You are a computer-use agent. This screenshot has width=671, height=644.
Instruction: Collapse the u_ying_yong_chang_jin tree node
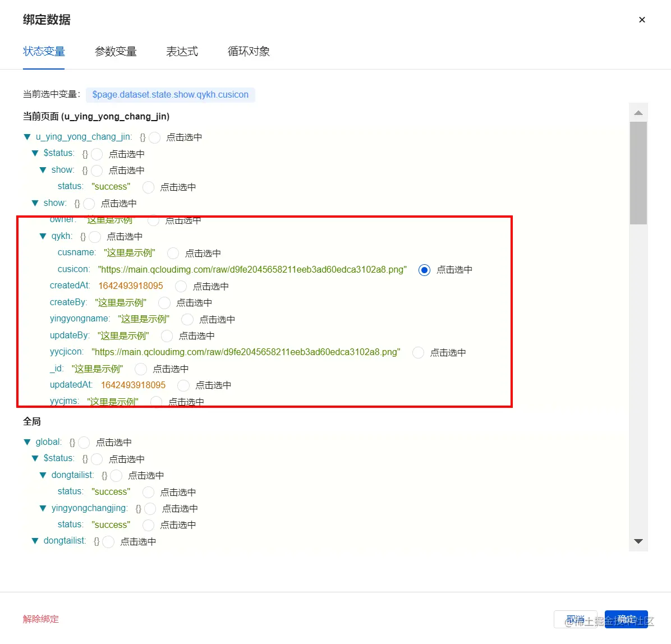(27, 137)
